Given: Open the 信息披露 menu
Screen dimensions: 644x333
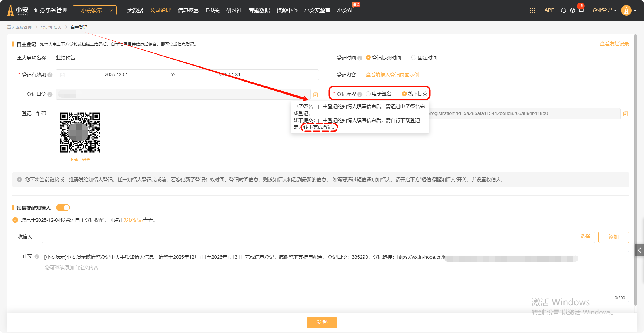Looking at the screenshot, I should coord(188,10).
